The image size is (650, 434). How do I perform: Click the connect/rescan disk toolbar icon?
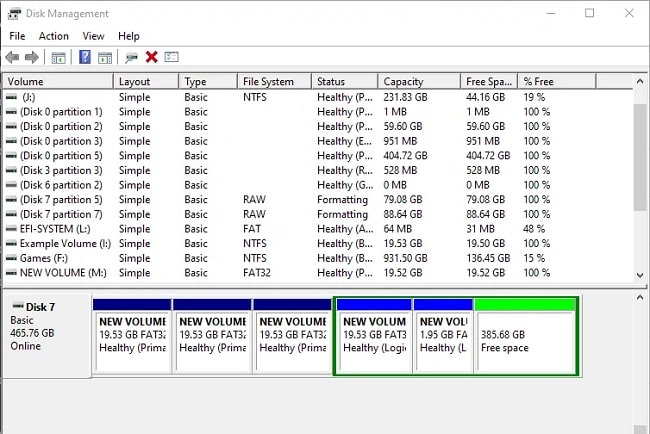point(132,58)
